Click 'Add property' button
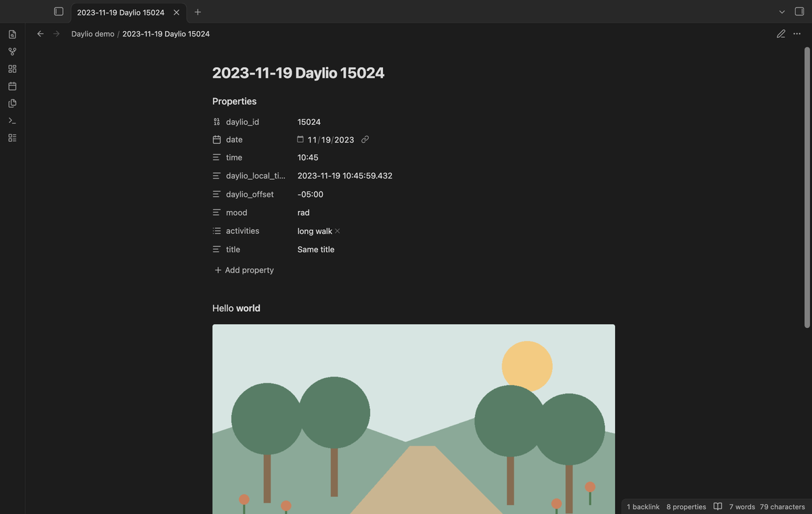Image resolution: width=812 pixels, height=514 pixels. point(244,270)
